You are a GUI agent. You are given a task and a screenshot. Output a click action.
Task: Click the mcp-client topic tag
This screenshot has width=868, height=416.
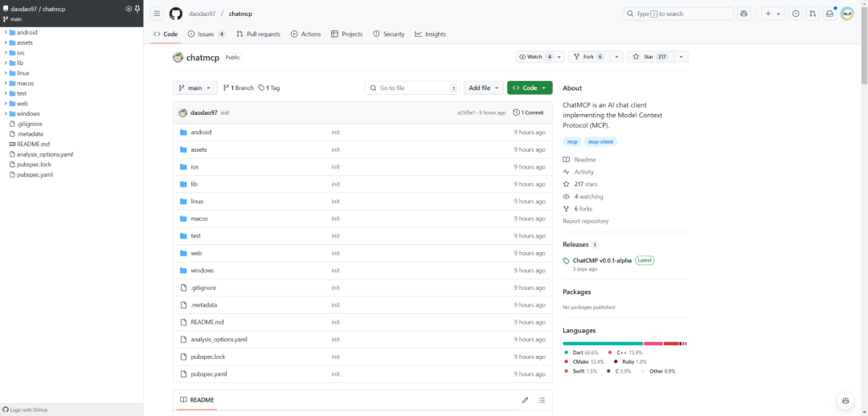[x=600, y=141]
